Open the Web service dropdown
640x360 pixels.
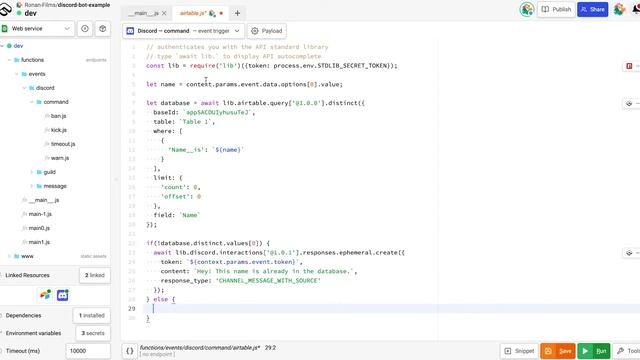coord(37,29)
